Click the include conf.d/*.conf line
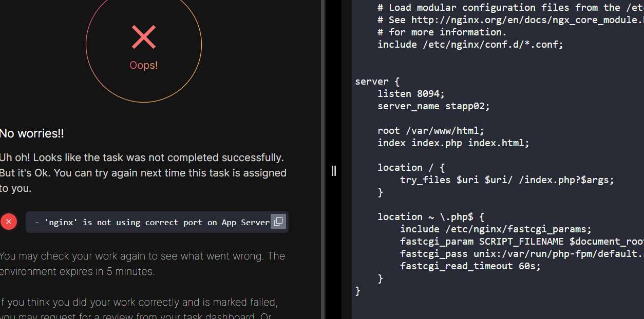Viewport: 644px width, 319px height. click(470, 45)
